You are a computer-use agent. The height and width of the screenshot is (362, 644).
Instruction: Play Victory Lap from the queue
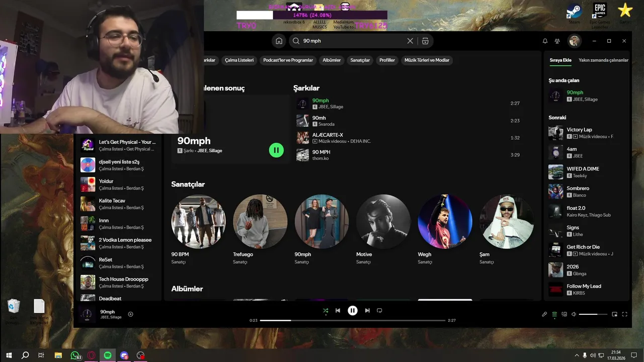coord(587,133)
